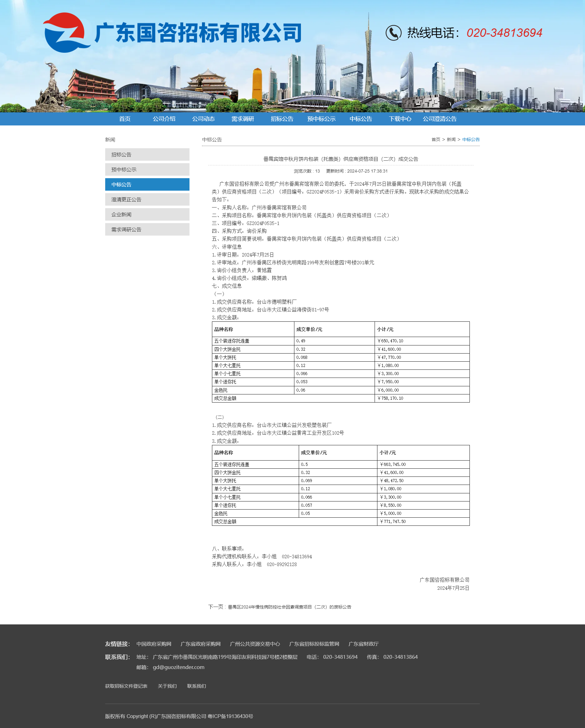Viewport: 585px width, 728px height.
Task: Select 中标公告 in the top navigation bar
Action: [361, 119]
